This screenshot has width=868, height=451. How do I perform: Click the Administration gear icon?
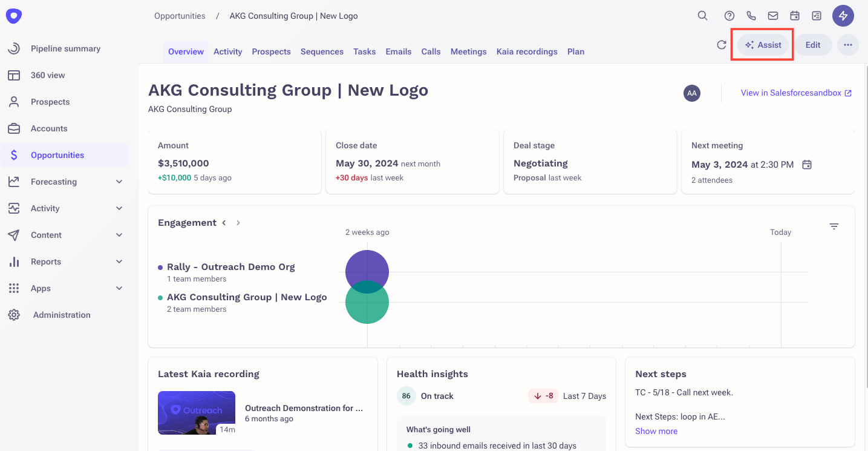tap(14, 315)
